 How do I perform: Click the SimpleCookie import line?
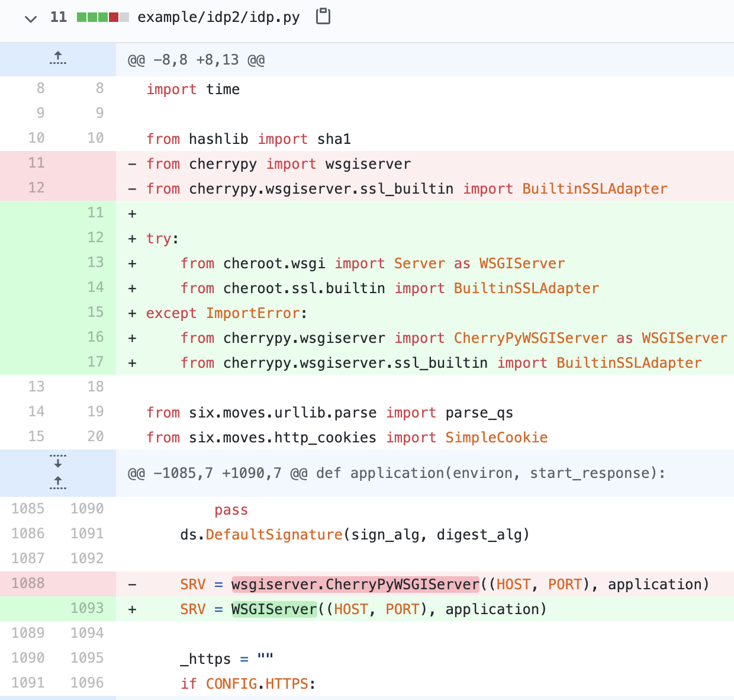[425, 437]
